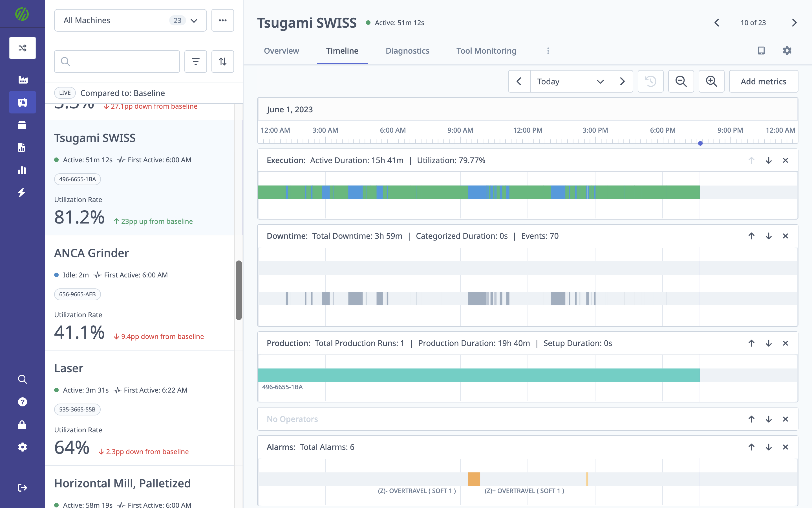
Task: Click the 656-9665-AEB tag
Action: pyautogui.click(x=78, y=294)
